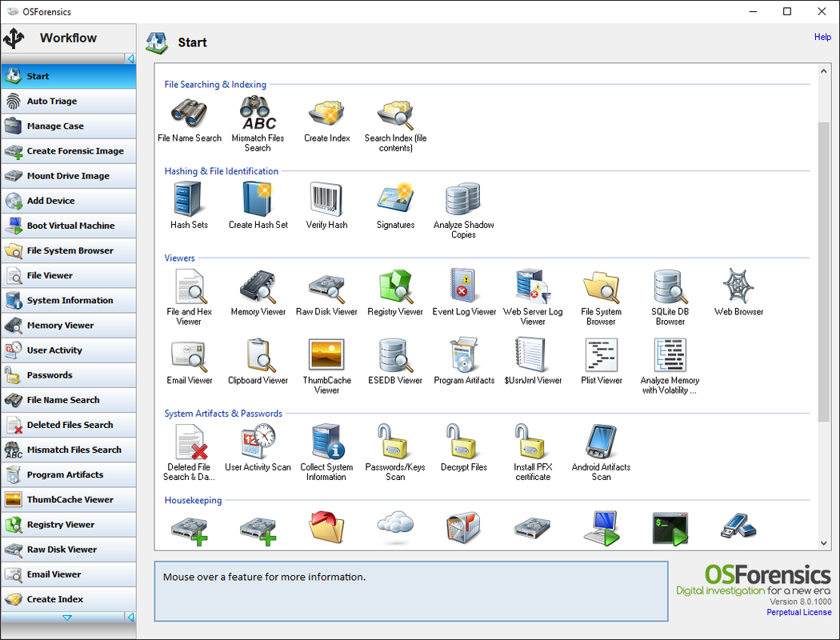Select Auto Triage in Workflow sidebar
The width and height of the screenshot is (840, 640).
click(69, 102)
